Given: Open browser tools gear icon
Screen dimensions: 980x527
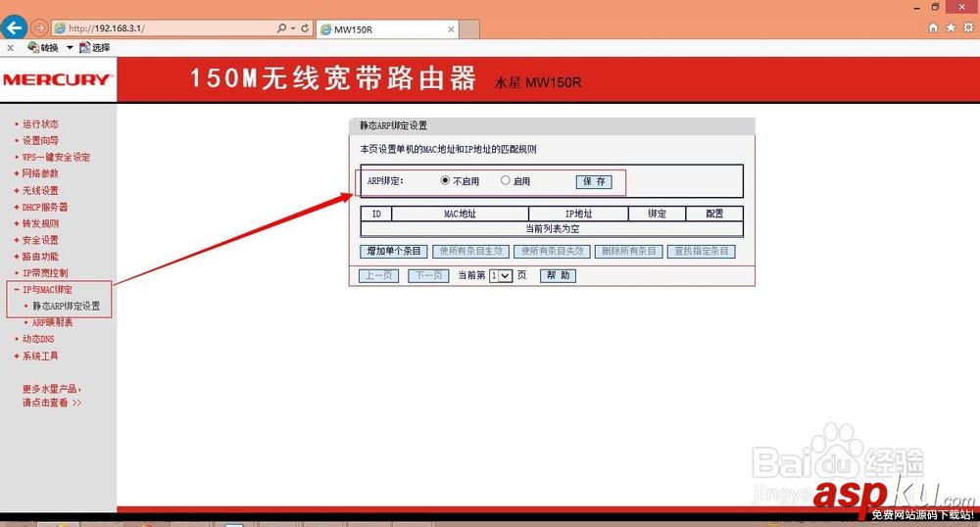Looking at the screenshot, I should click(968, 27).
